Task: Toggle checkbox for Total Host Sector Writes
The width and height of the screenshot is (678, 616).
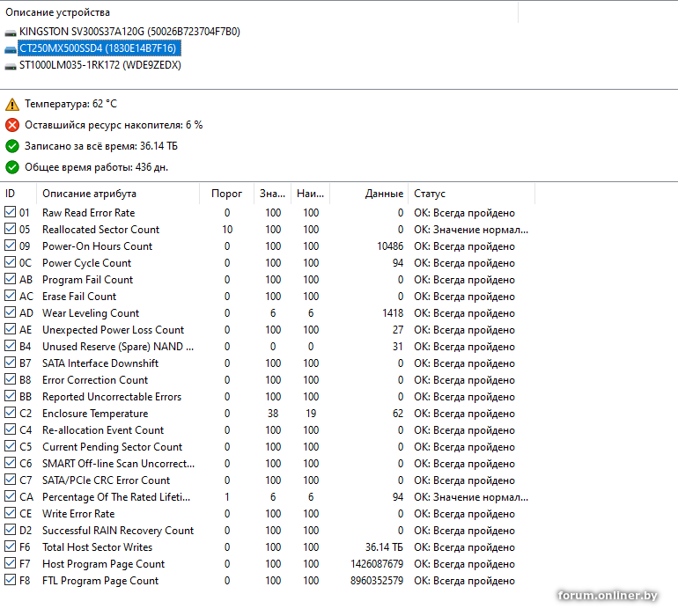Action: pos(10,547)
